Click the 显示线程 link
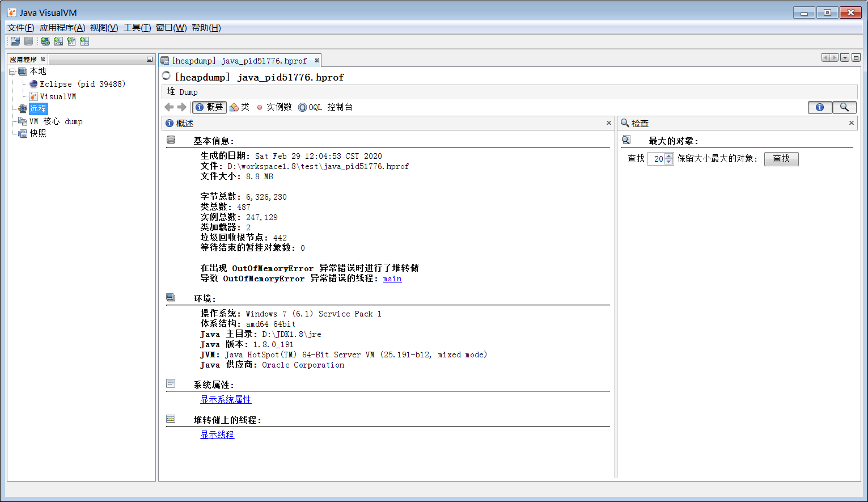868x502 pixels. click(217, 434)
